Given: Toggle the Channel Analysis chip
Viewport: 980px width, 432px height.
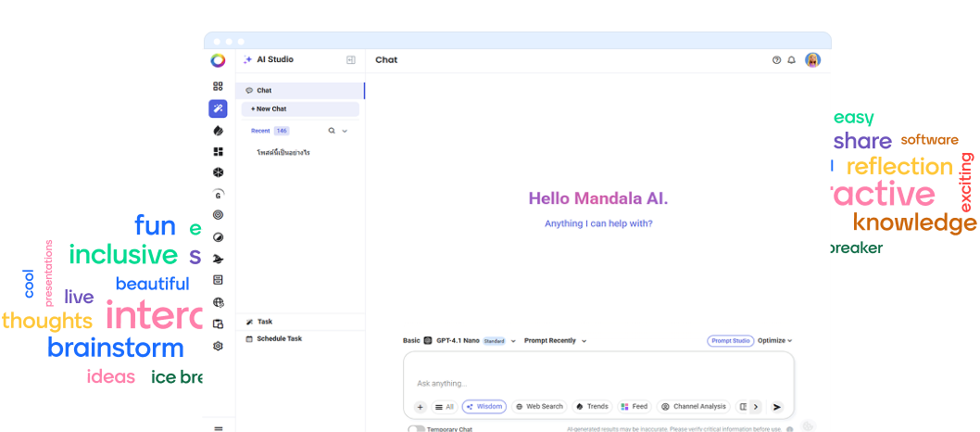Looking at the screenshot, I should tap(694, 407).
